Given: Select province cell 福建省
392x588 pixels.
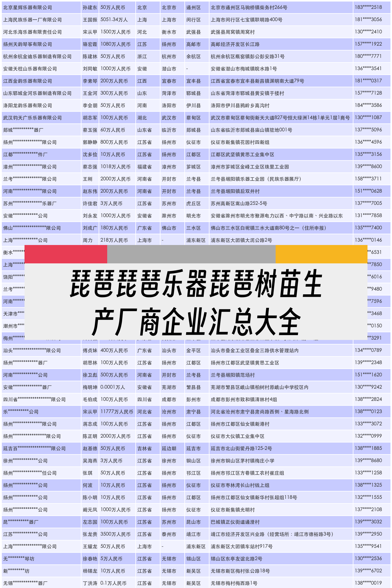Looking at the screenshot, I should tap(145, 167).
